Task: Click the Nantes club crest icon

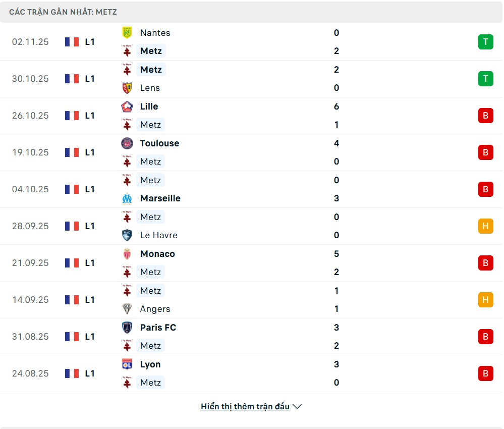Action: (127, 33)
